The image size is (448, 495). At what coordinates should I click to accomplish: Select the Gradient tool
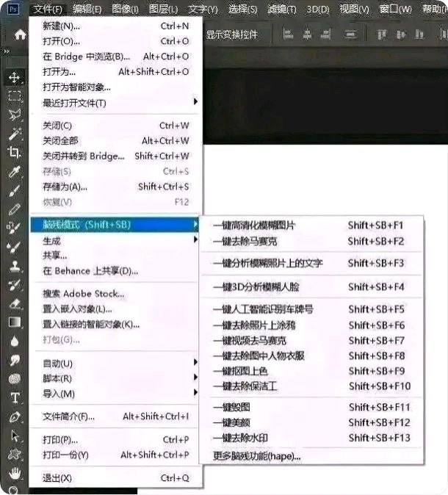pyautogui.click(x=15, y=322)
